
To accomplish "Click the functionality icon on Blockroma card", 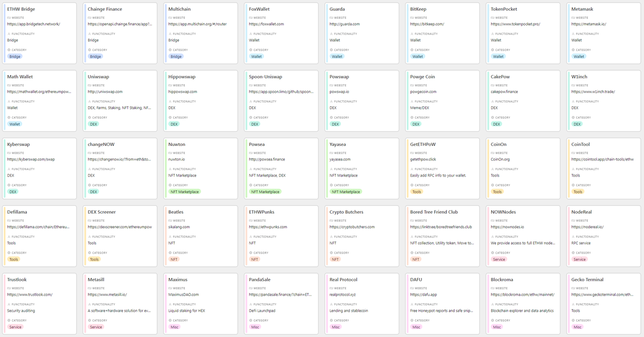I will pos(492,304).
